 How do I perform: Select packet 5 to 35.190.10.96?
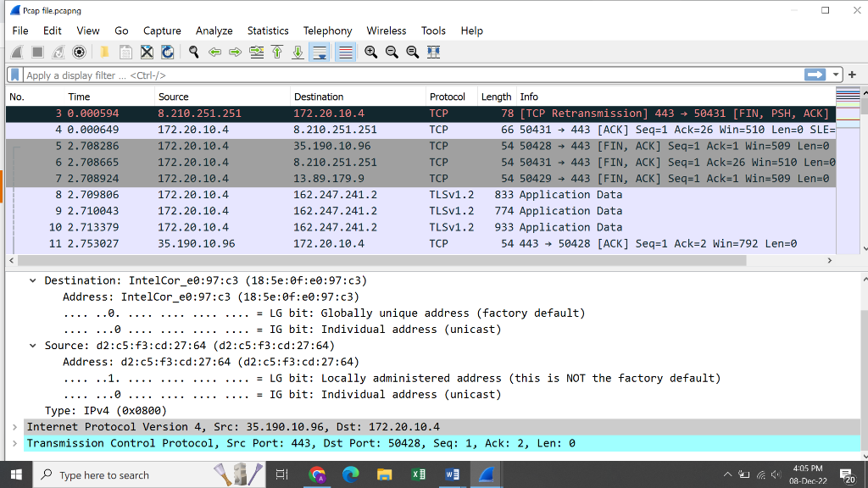pos(420,146)
